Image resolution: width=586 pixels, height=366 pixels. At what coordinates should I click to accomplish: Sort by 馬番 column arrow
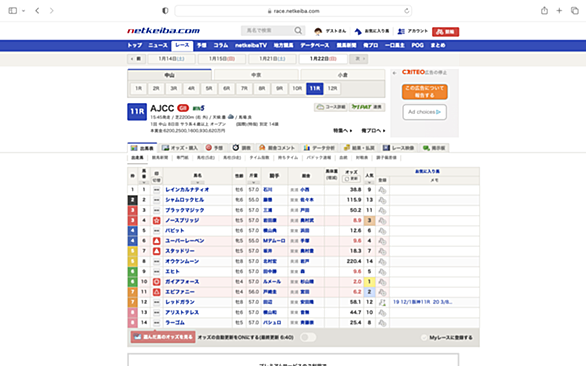(x=144, y=182)
